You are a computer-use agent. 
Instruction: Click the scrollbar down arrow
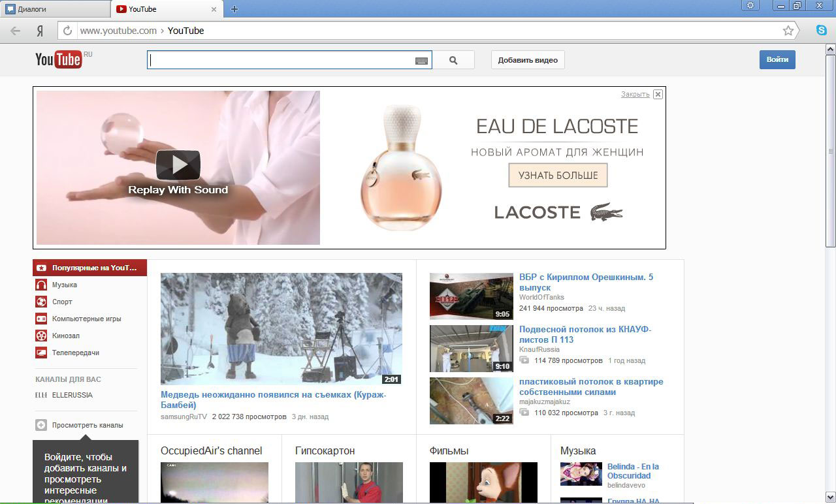pyautogui.click(x=830, y=497)
